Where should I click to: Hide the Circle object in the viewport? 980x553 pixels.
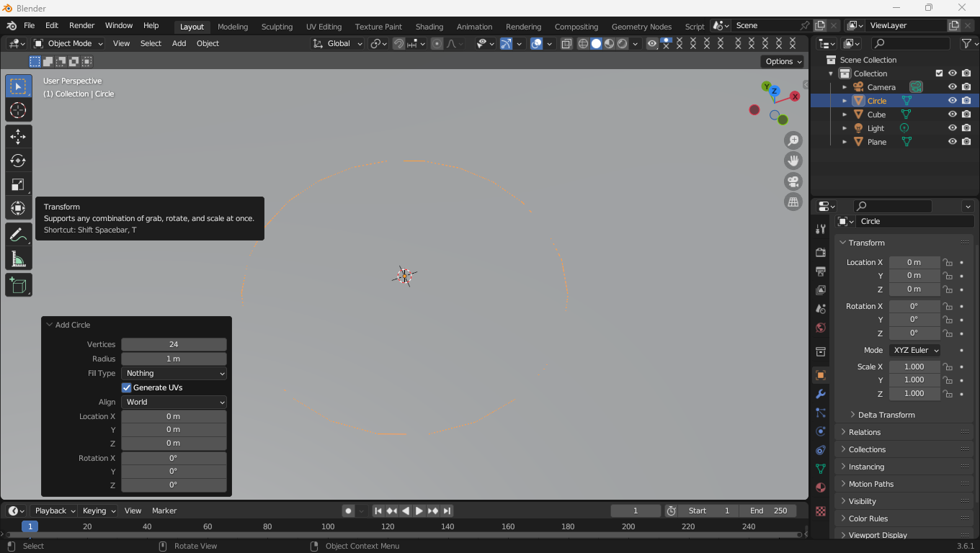[953, 101]
